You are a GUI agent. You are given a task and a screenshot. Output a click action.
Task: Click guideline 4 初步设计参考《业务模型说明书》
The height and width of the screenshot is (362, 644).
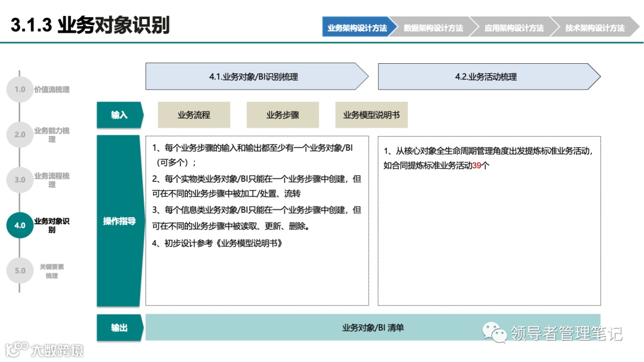click(x=217, y=243)
